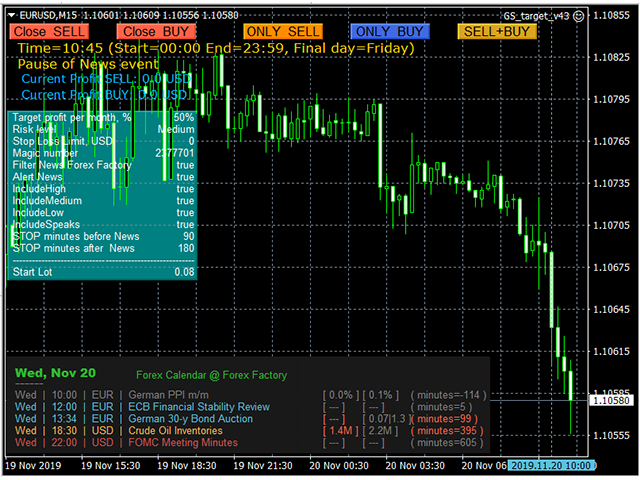This screenshot has height=480, width=640.
Task: Click the Pause of News event text
Action: click(88, 64)
